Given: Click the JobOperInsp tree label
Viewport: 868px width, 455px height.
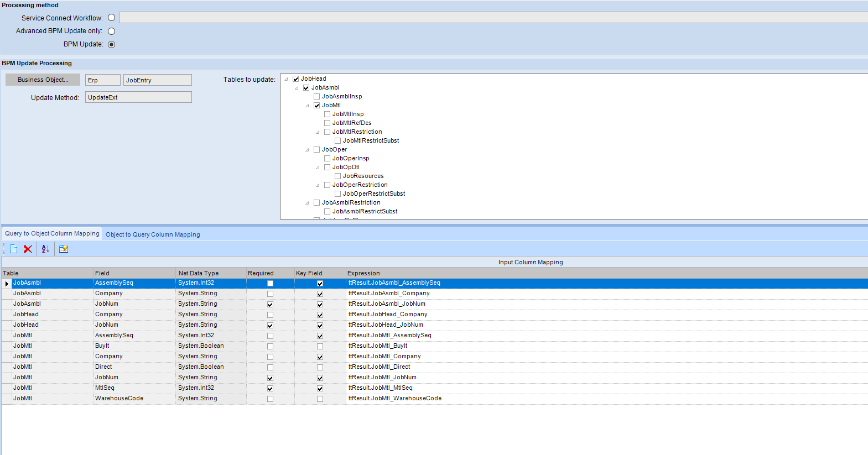Looking at the screenshot, I should pyautogui.click(x=351, y=159).
